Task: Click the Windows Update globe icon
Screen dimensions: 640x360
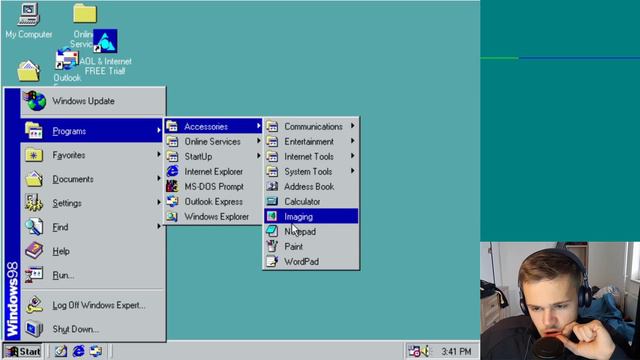Action: coord(35,101)
